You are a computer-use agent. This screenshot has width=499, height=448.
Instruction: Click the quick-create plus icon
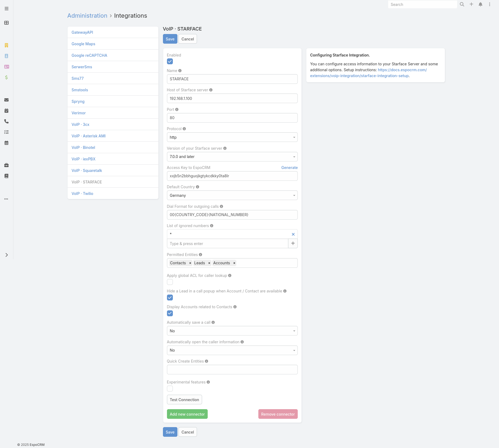click(x=471, y=4)
